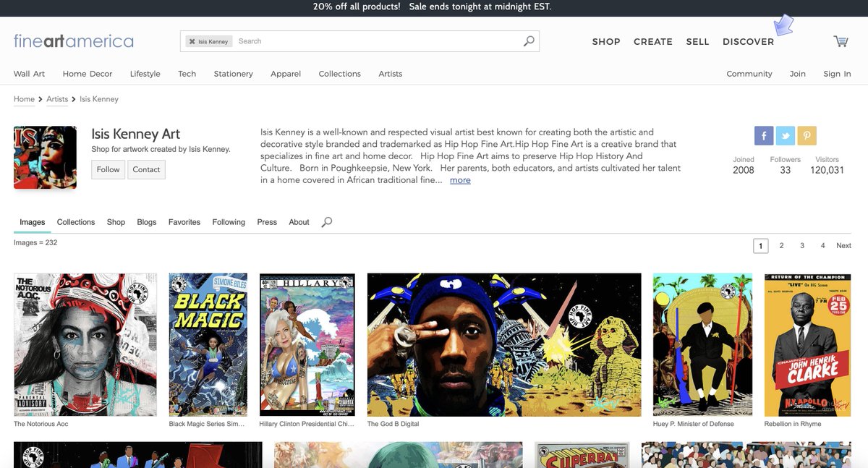Open Rebellion in Rhyme artwork thumbnail
Viewport: 868px width, 468px height.
click(808, 344)
